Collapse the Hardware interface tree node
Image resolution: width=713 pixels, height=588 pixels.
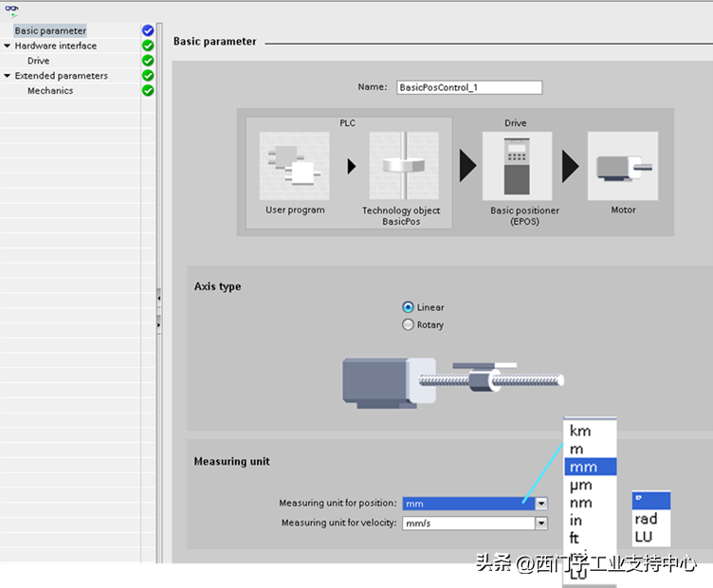[8, 46]
